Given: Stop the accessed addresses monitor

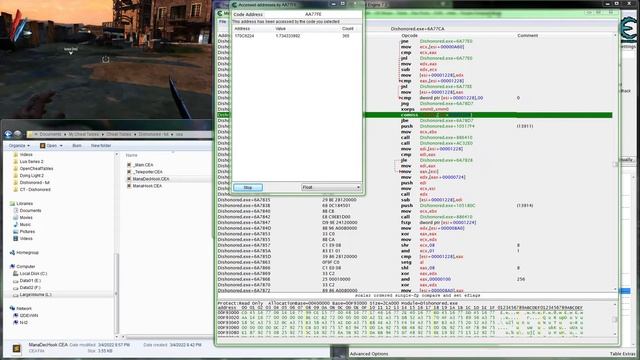Looking at the screenshot, I should coord(248,187).
